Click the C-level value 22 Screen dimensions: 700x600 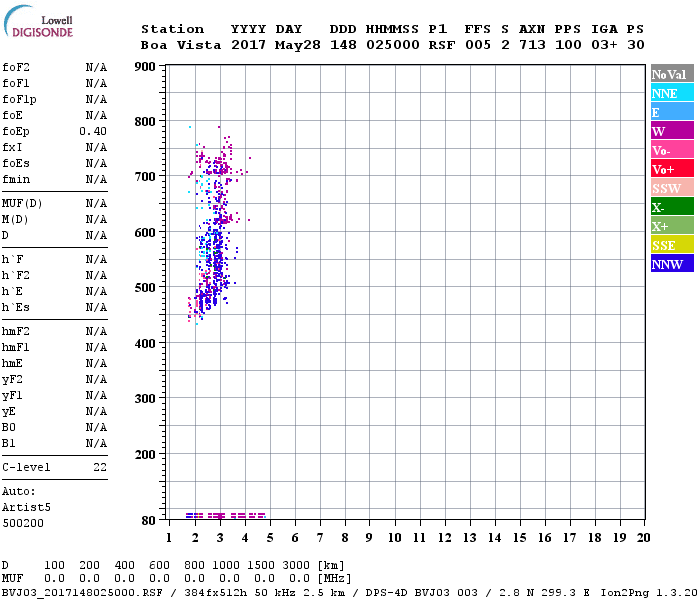tap(100, 467)
